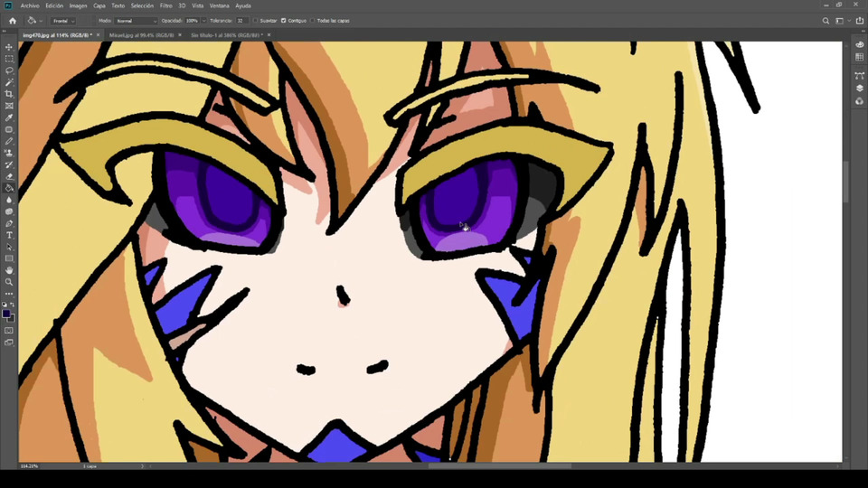The height and width of the screenshot is (488, 868).
Task: Select the Crop tool
Action: point(9,94)
